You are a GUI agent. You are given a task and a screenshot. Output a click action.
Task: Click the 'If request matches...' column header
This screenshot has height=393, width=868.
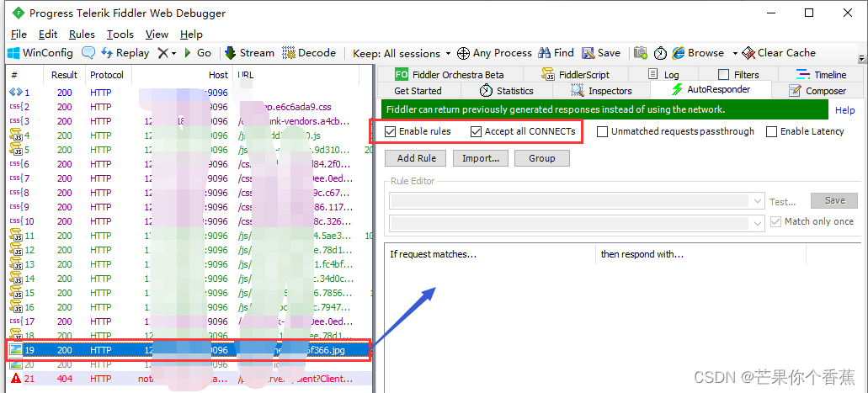point(490,255)
